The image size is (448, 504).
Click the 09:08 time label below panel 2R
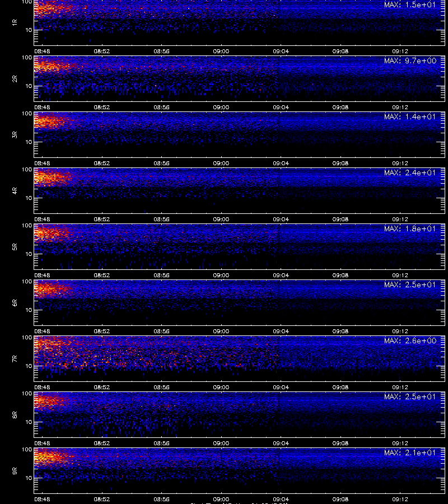click(x=340, y=108)
